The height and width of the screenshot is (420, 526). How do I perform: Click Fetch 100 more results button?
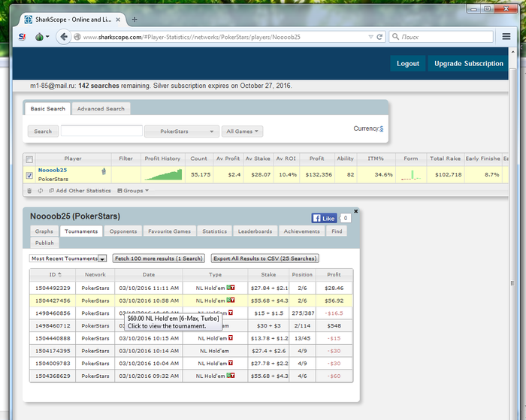pyautogui.click(x=159, y=258)
